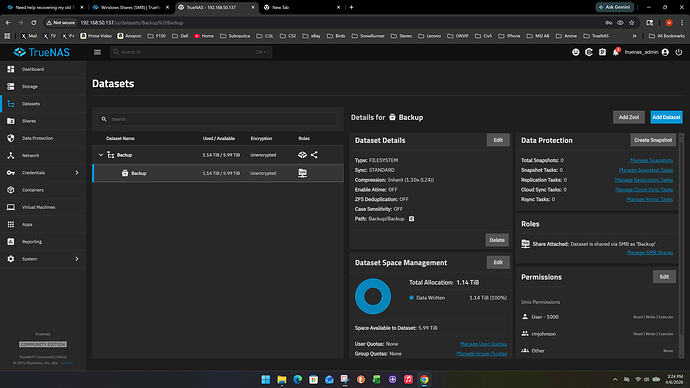690x388 pixels.
Task: Open the Manage User Quotas link
Action: tap(483, 344)
